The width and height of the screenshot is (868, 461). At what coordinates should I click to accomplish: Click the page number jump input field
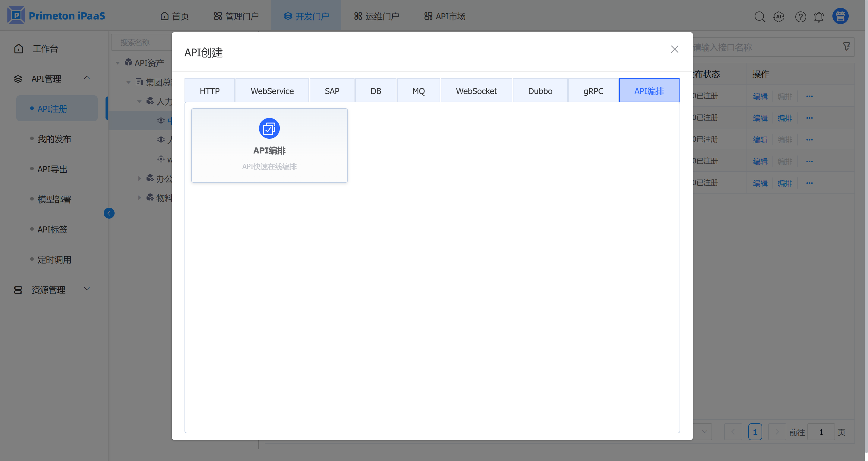coord(821,432)
